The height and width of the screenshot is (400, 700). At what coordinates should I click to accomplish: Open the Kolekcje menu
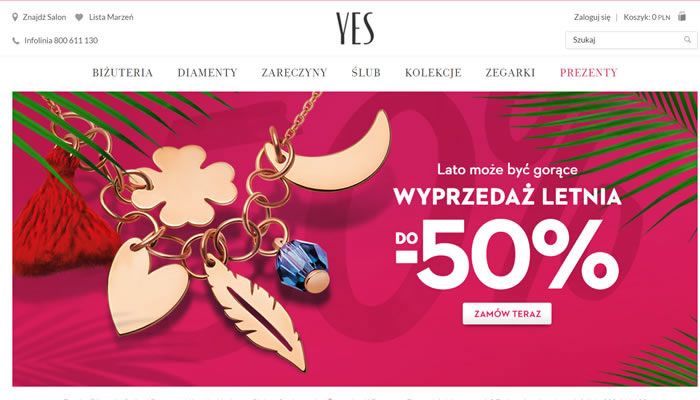point(433,72)
